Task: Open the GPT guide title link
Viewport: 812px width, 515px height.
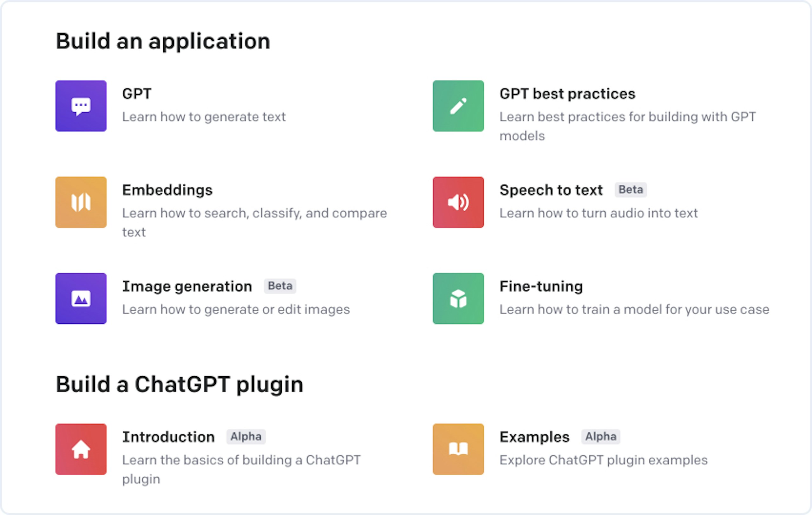Action: 137,94
